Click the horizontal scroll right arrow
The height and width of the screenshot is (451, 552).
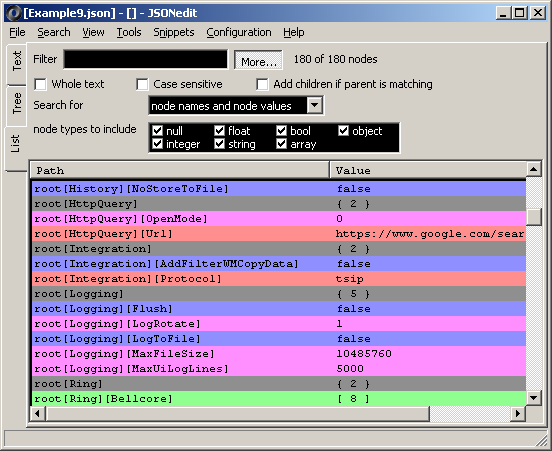tap(518, 413)
